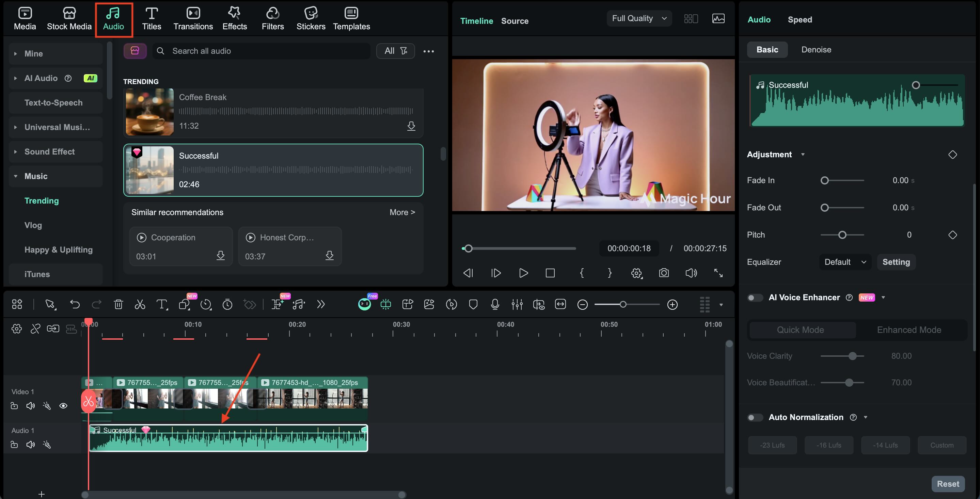Delete the selected clip with trash icon
The image size is (980, 499).
[118, 304]
